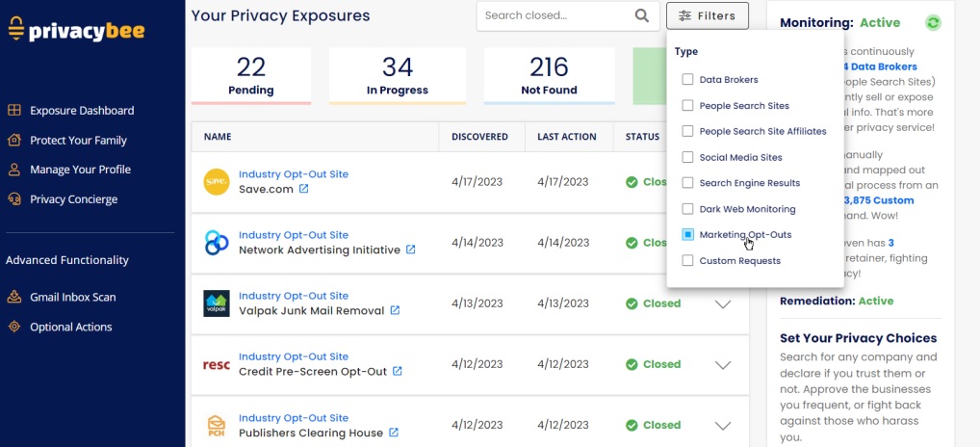
Task: Click green check icon in Valpak row
Action: (632, 303)
